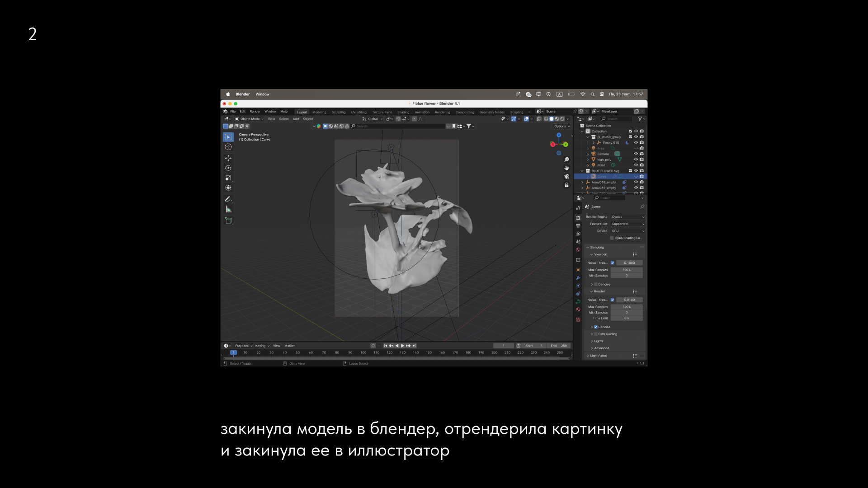Select the Move tool in toolbar
Image resolution: width=868 pixels, height=488 pixels.
[x=228, y=158]
